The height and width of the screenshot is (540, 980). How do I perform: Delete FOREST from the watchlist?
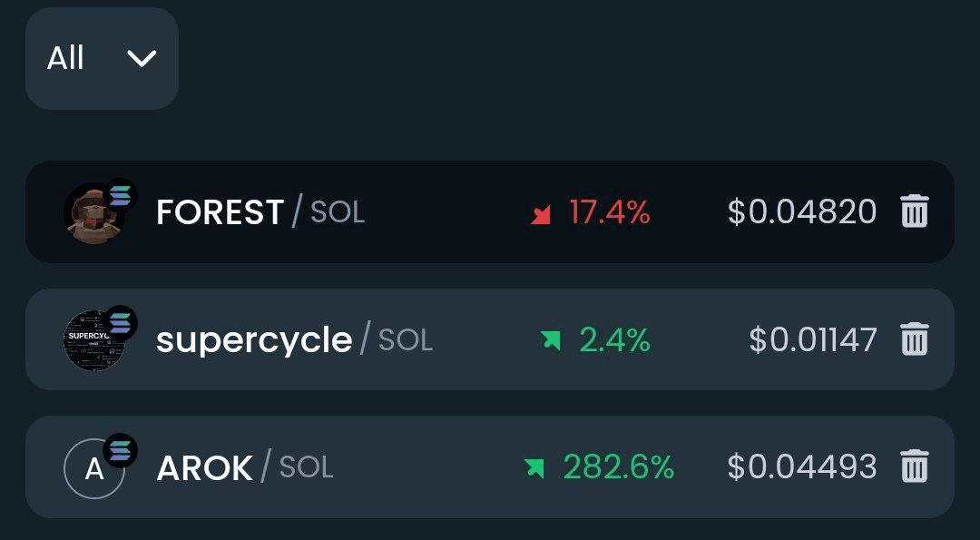[915, 211]
